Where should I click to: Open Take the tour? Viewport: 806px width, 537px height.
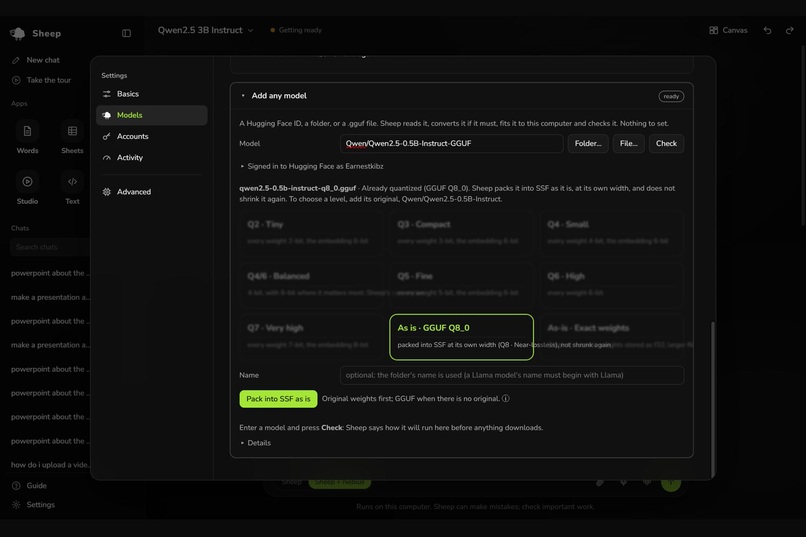49,80
